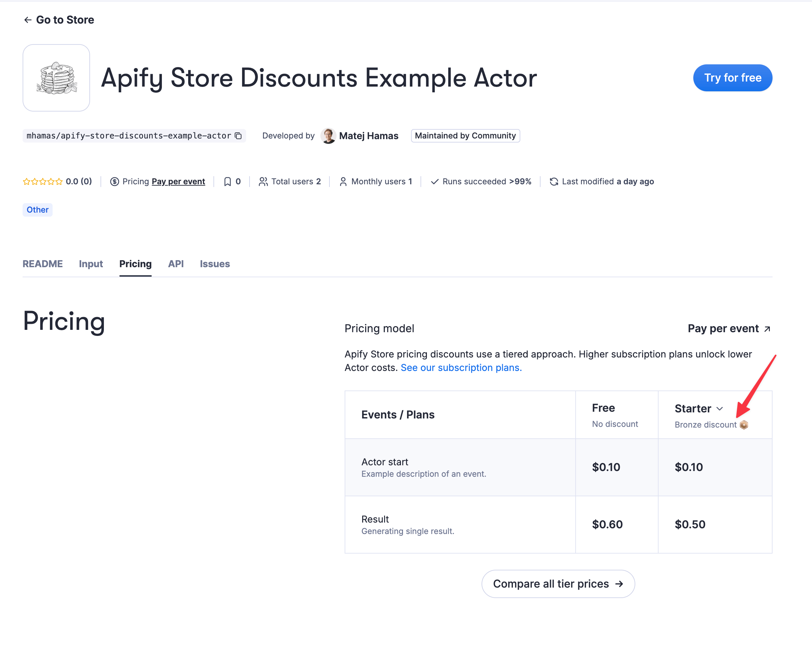Click the dollar pricing icon in stats bar
Viewport: 812px width, 657px height.
point(115,181)
